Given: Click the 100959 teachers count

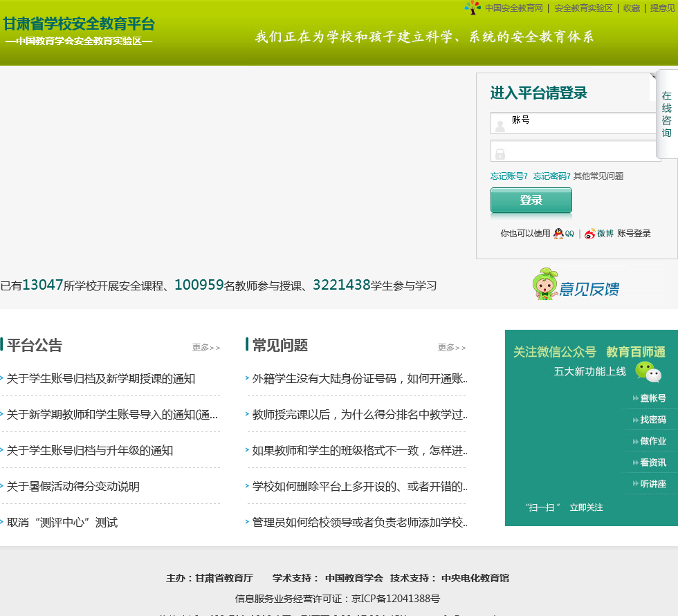Looking at the screenshot, I should point(199,285).
